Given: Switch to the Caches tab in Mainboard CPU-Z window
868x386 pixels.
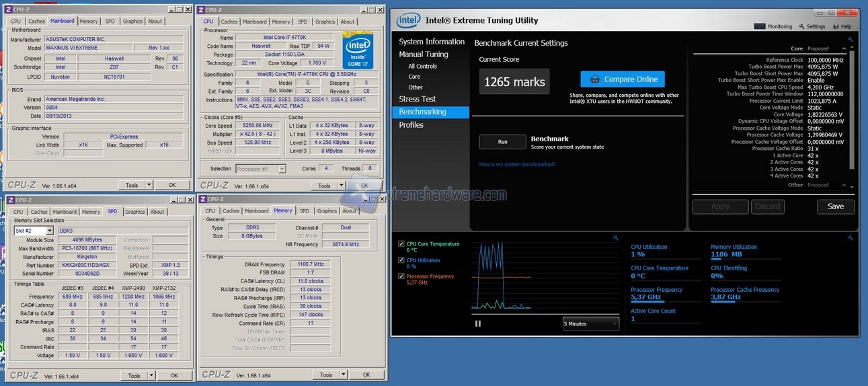Looking at the screenshot, I should pyautogui.click(x=37, y=22).
